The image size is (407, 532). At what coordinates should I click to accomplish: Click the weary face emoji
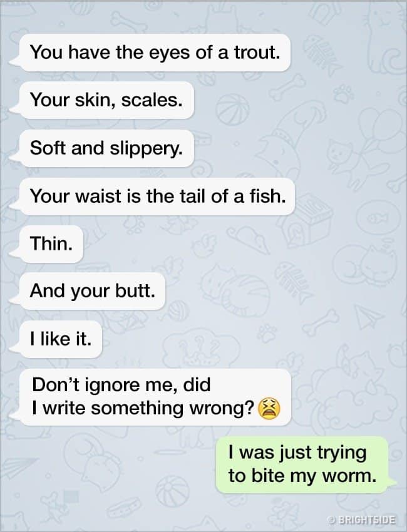(x=270, y=408)
